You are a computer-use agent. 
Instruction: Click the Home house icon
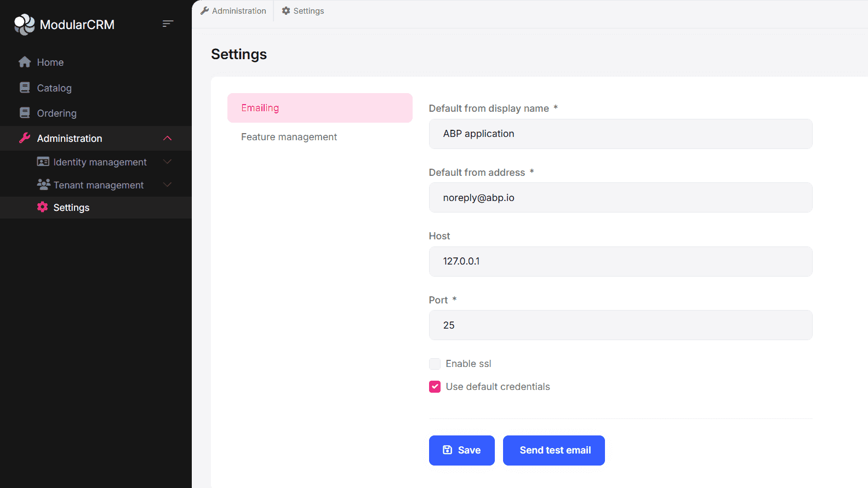point(25,62)
